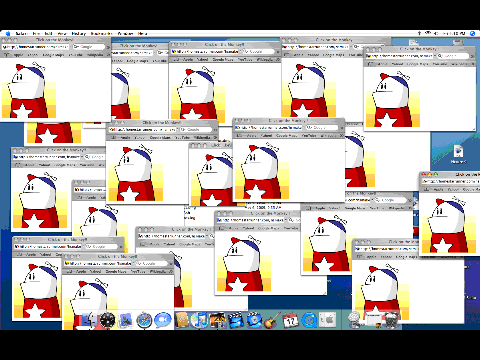Open the Mail stamp icon in the Dock
The width and height of the screenshot is (480, 360).
pyautogui.click(x=125, y=320)
